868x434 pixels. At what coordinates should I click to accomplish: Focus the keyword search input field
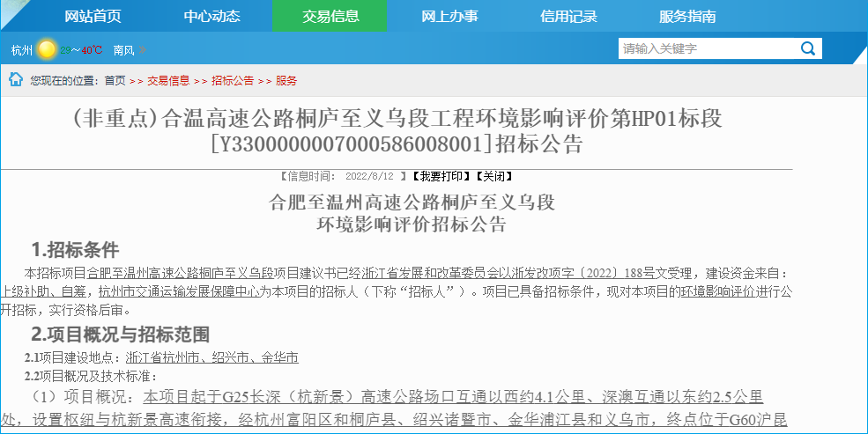pyautogui.click(x=705, y=48)
